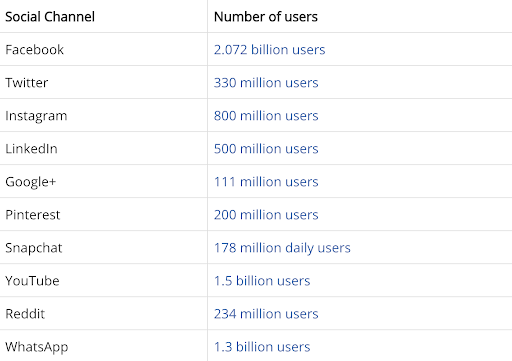Open the 1.5 billion users link
Image resolution: width=512 pixels, height=361 pixels.
coord(262,281)
